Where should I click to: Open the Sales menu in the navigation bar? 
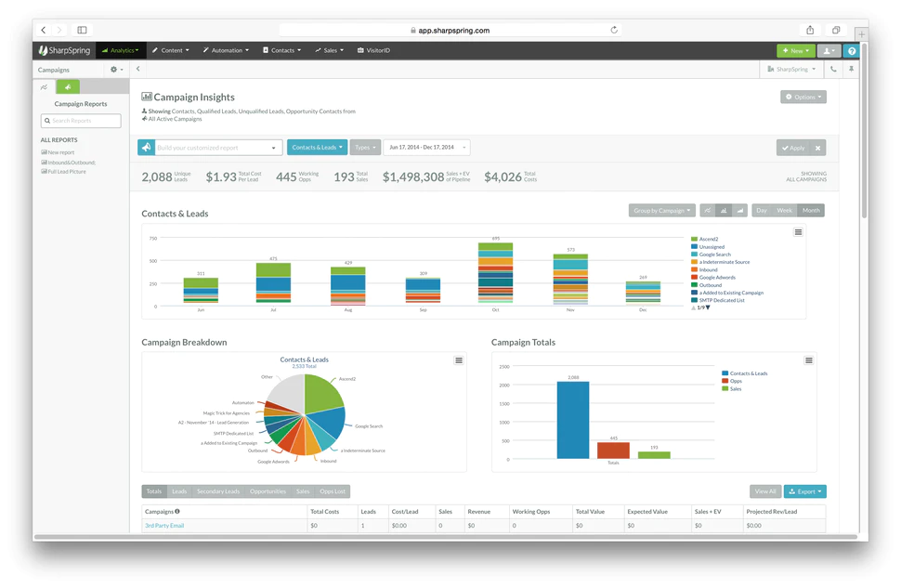pos(330,50)
